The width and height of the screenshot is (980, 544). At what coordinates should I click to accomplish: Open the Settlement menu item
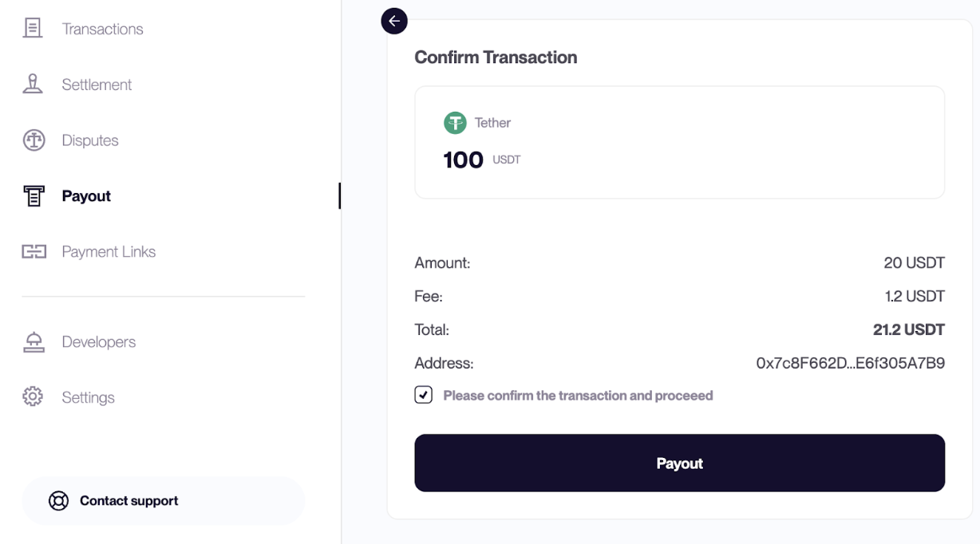97,85
